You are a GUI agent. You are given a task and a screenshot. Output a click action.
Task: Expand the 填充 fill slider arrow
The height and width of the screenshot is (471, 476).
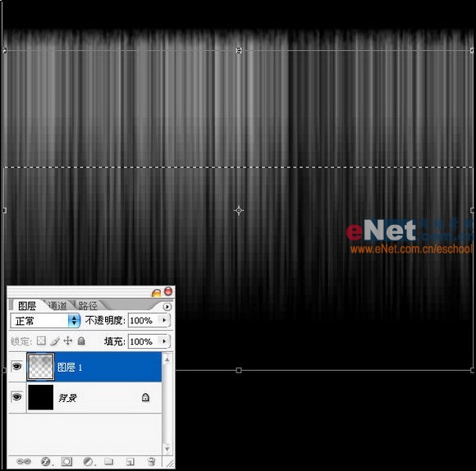[x=164, y=341]
